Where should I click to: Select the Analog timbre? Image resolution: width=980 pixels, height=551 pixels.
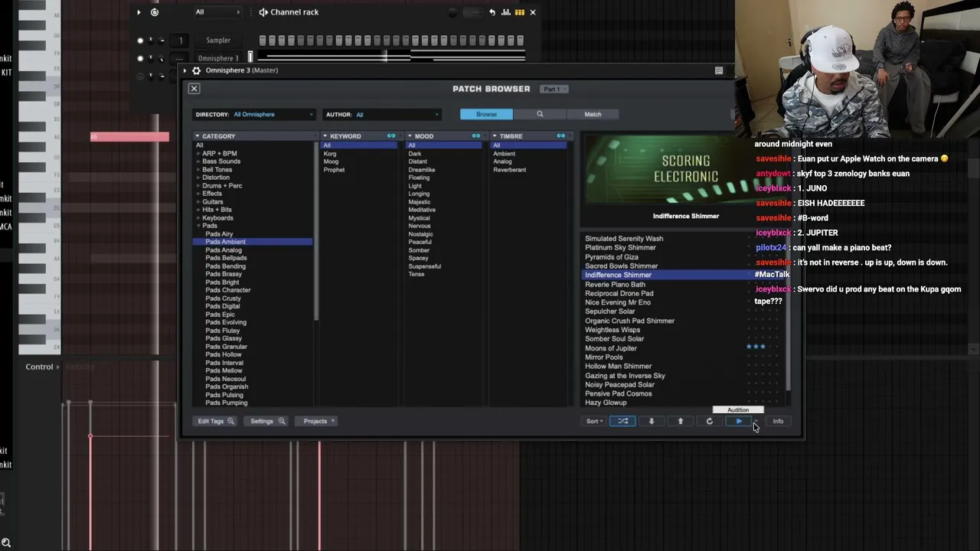[x=502, y=161]
